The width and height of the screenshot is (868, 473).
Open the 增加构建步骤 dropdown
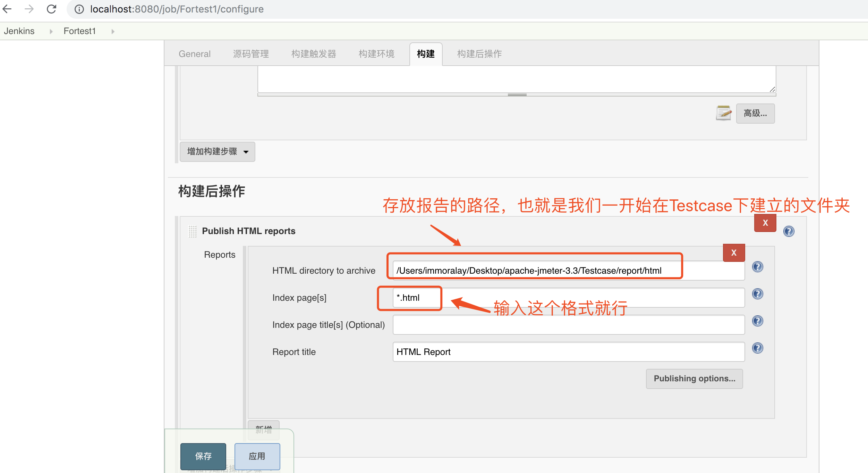point(218,152)
